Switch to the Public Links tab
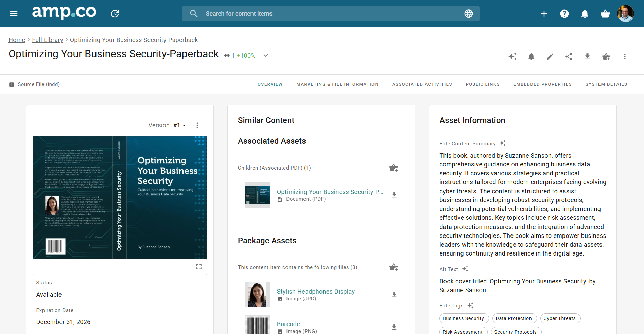 click(x=482, y=84)
